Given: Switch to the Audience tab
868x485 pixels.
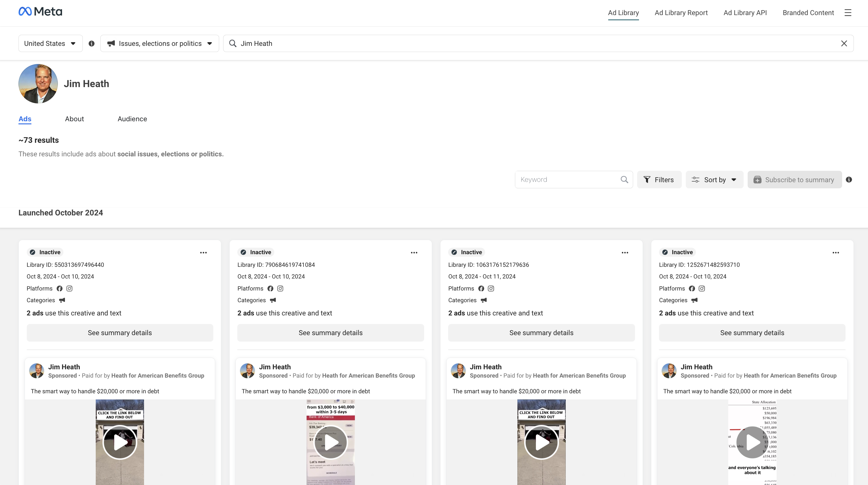Looking at the screenshot, I should [132, 119].
